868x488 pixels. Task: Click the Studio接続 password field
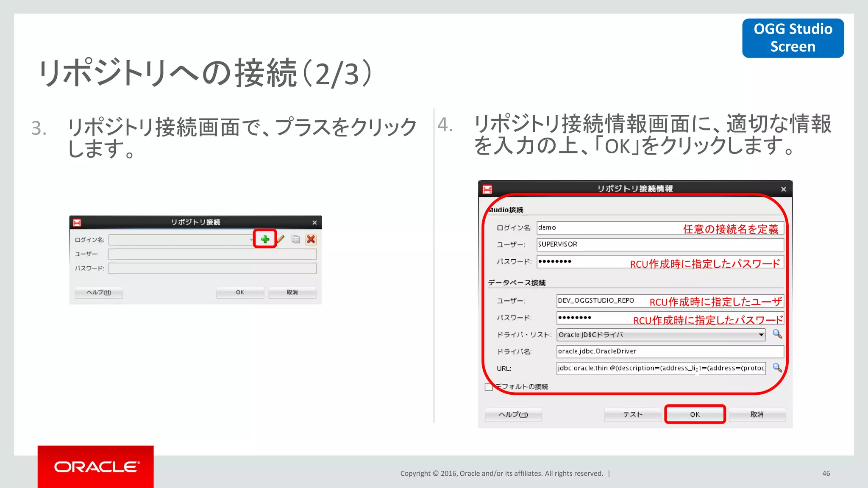[660, 261]
